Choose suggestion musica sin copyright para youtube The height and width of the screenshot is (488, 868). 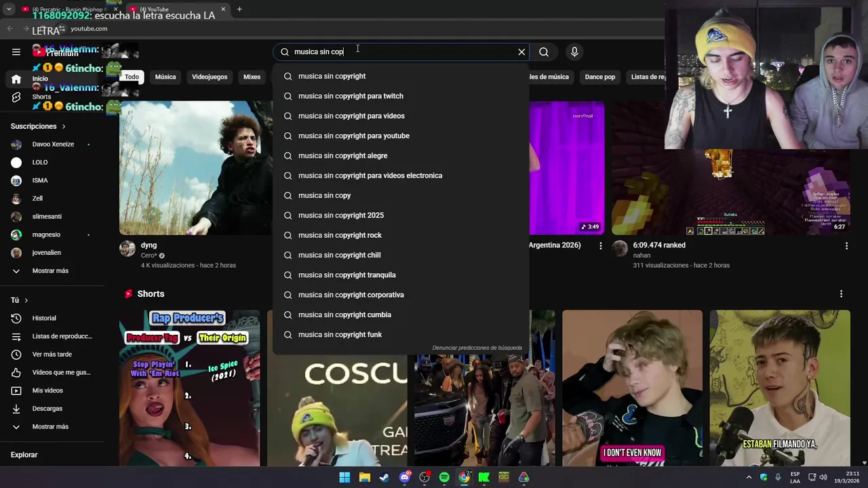point(401,136)
